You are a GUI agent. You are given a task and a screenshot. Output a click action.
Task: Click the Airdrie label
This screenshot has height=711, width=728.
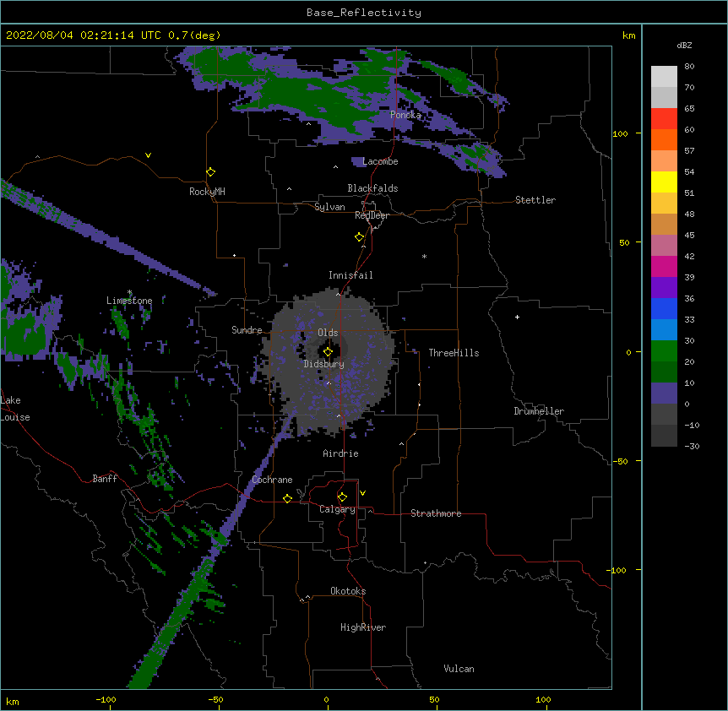click(340, 453)
